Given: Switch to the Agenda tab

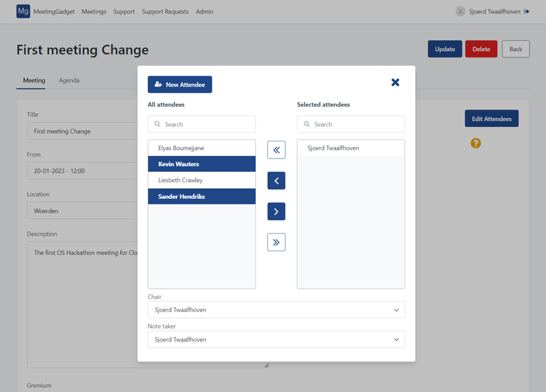Looking at the screenshot, I should click(69, 80).
